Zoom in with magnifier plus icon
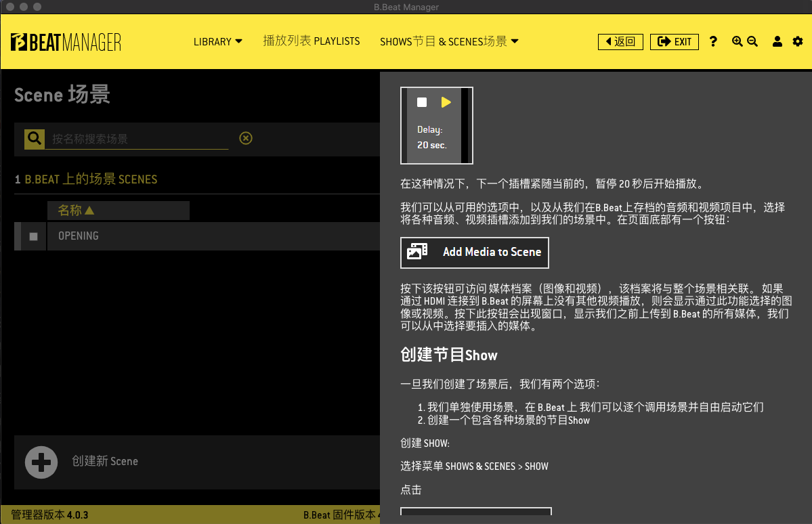Viewport: 812px width, 524px height. [x=737, y=41]
